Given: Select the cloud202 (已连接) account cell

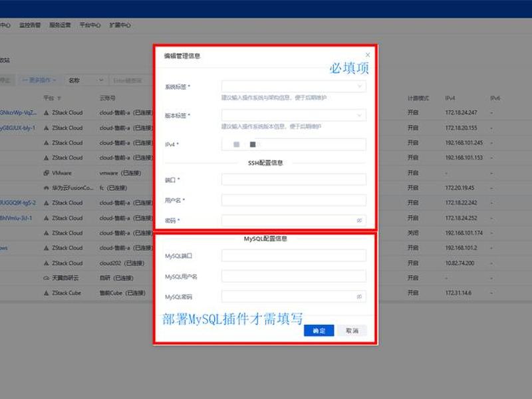Looking at the screenshot, I should coord(122,263).
